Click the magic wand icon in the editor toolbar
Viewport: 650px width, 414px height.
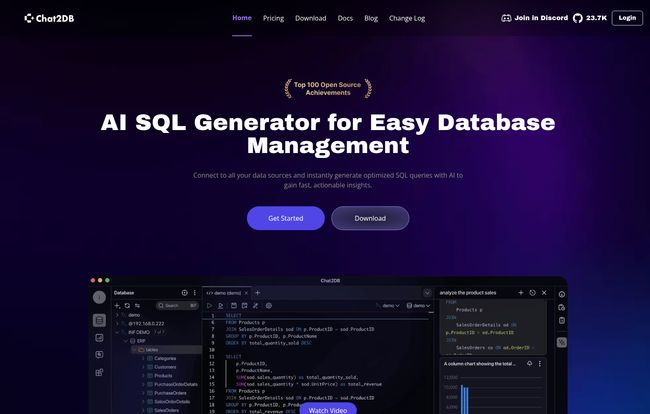pos(255,306)
